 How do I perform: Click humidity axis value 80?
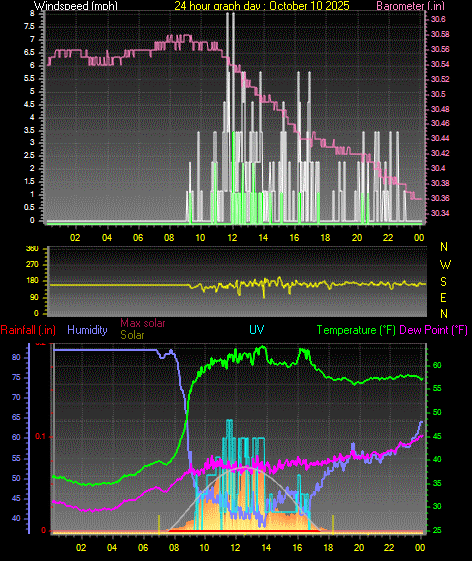16,357
